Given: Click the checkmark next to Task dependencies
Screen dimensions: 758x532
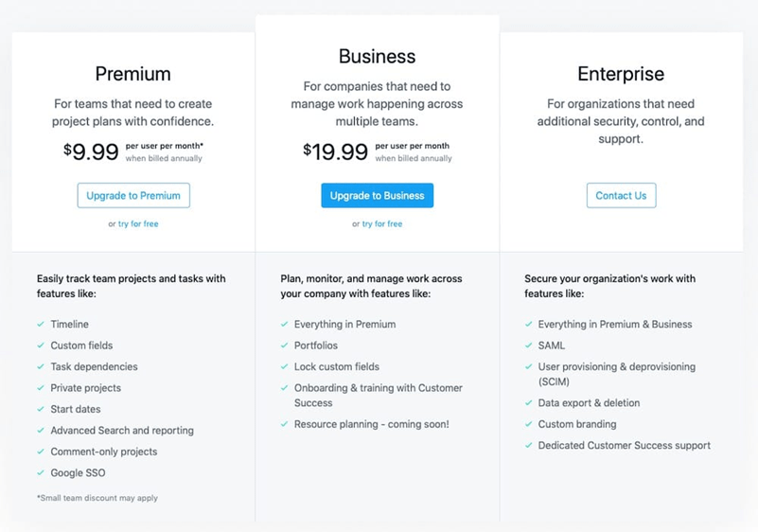Looking at the screenshot, I should pyautogui.click(x=41, y=366).
